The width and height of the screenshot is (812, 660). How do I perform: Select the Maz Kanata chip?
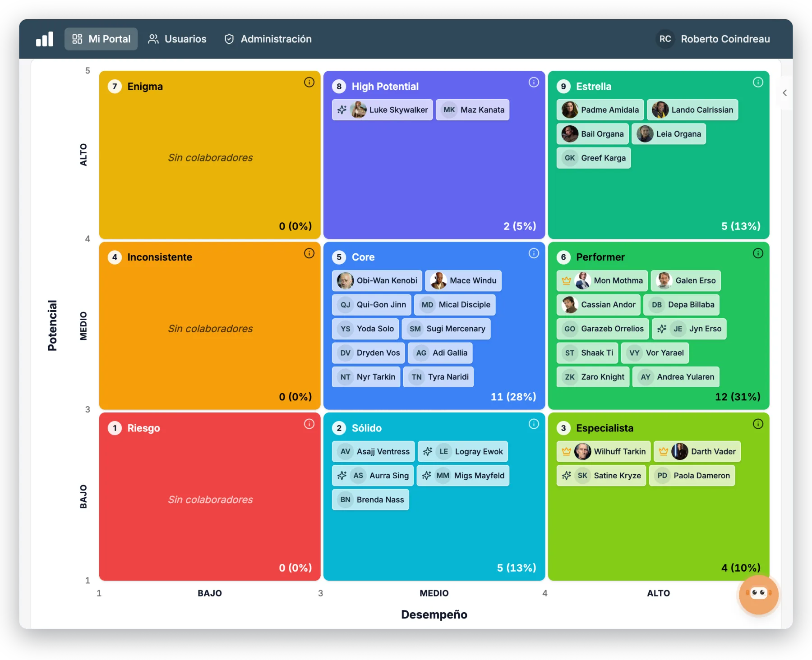coord(473,110)
